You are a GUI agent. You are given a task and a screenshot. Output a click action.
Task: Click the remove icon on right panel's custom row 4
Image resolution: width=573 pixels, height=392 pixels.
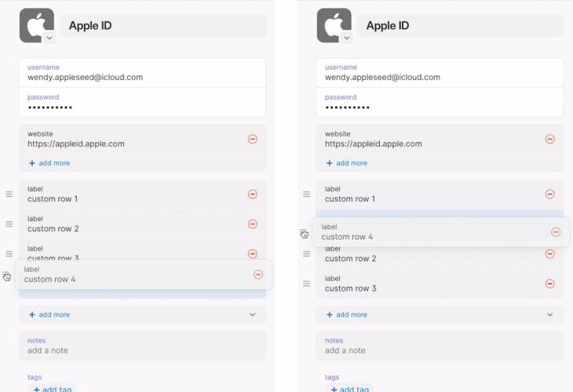(556, 232)
